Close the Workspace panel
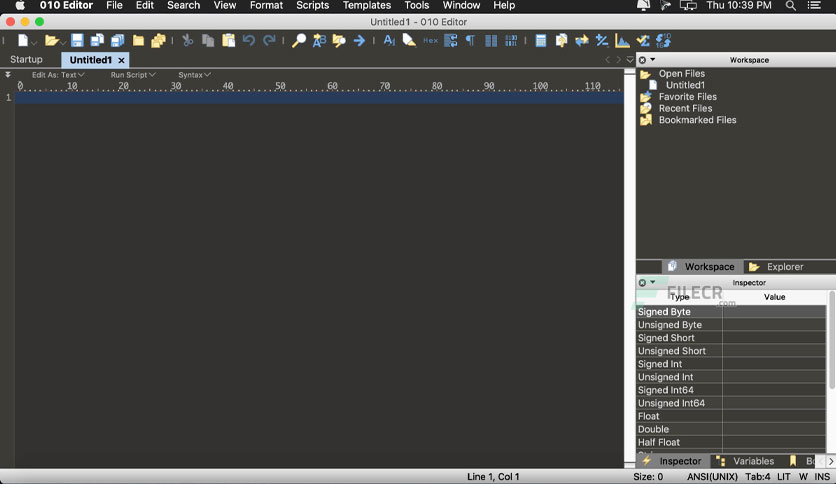Viewport: 836px width, 484px height. coord(642,60)
